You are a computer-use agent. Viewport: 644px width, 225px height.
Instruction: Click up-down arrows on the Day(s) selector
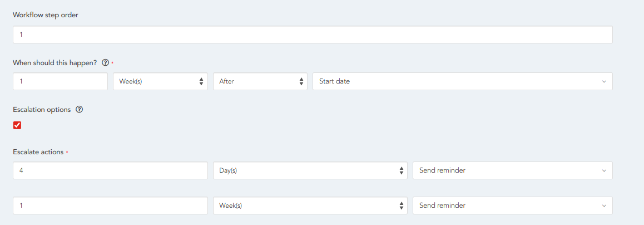pyautogui.click(x=402, y=170)
